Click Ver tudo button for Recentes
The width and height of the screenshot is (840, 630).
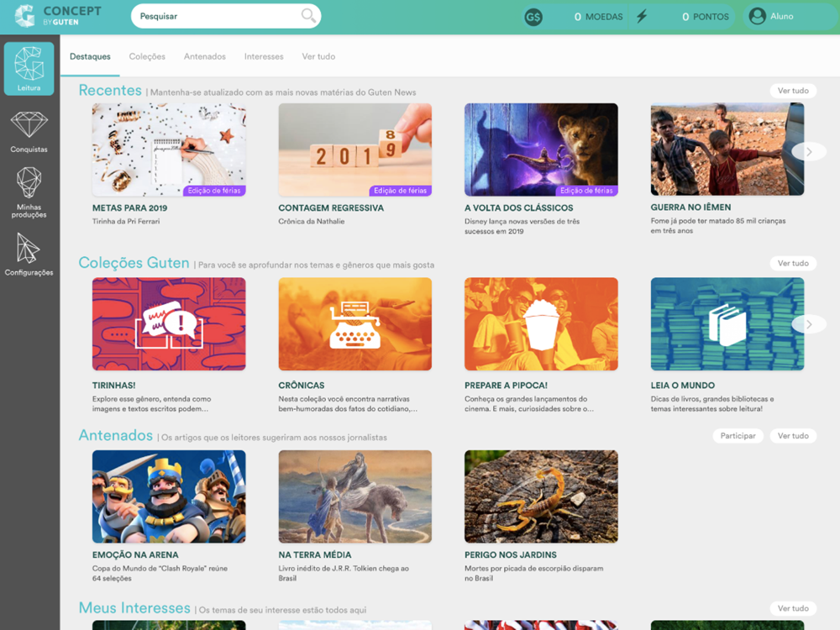coord(793,91)
